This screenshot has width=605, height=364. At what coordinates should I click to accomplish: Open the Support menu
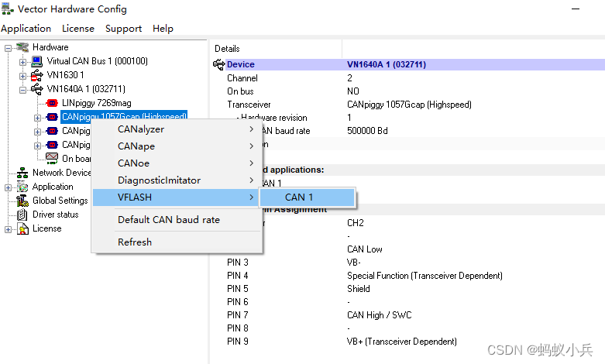point(123,29)
